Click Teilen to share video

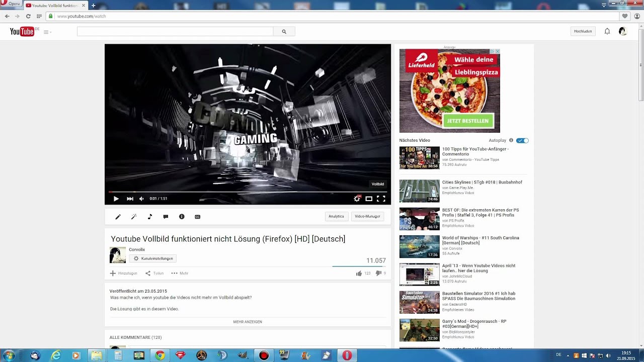pyautogui.click(x=154, y=274)
